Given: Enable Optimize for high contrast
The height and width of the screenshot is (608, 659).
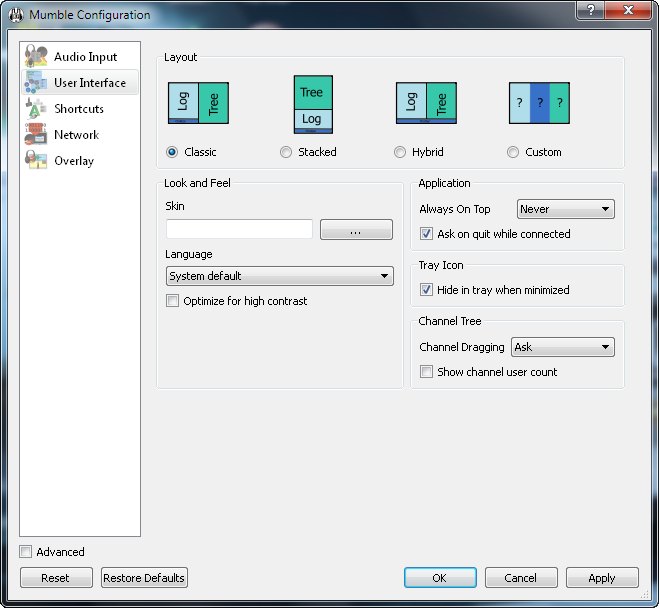Looking at the screenshot, I should click(x=172, y=300).
